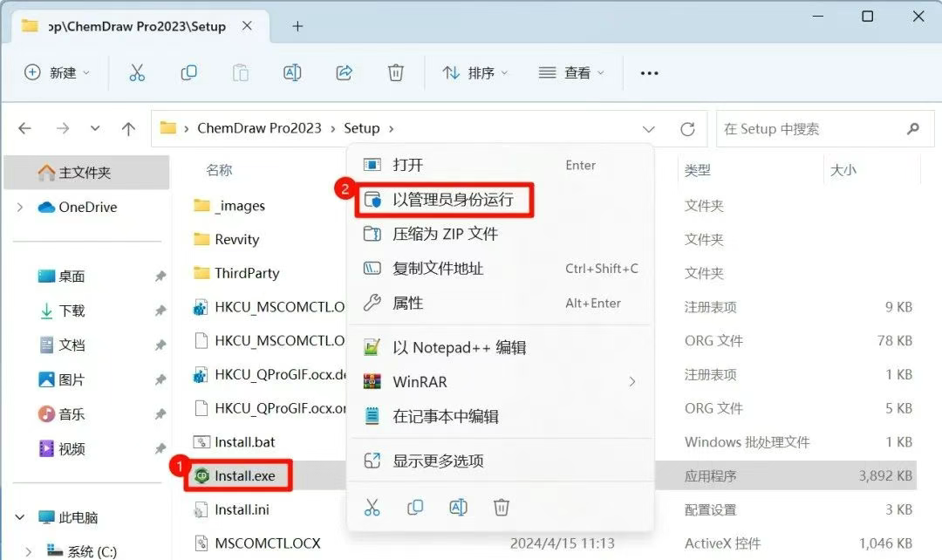This screenshot has width=942, height=560.
Task: Click the rename icon in toolbar
Action: [292, 73]
